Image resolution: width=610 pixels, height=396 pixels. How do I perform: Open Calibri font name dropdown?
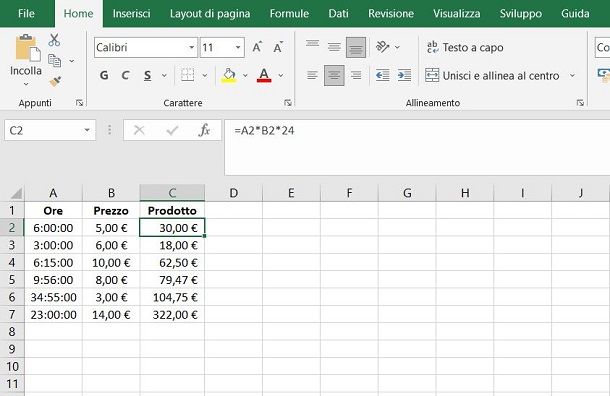tap(192, 47)
